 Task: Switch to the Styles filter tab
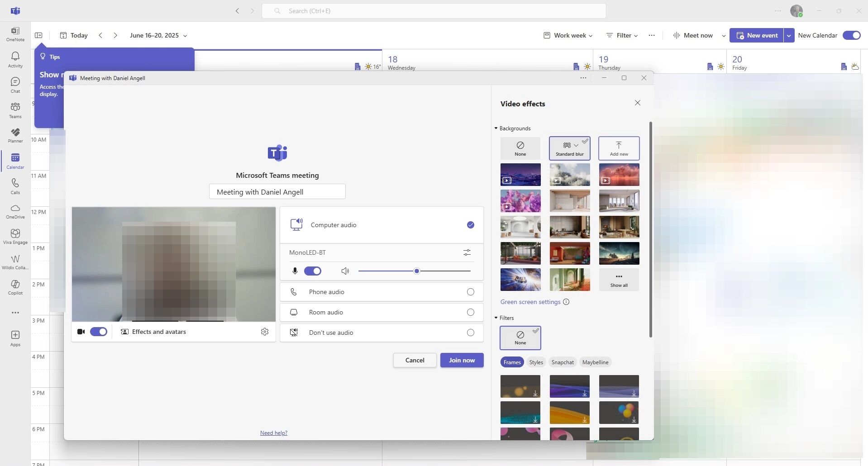[536, 362]
